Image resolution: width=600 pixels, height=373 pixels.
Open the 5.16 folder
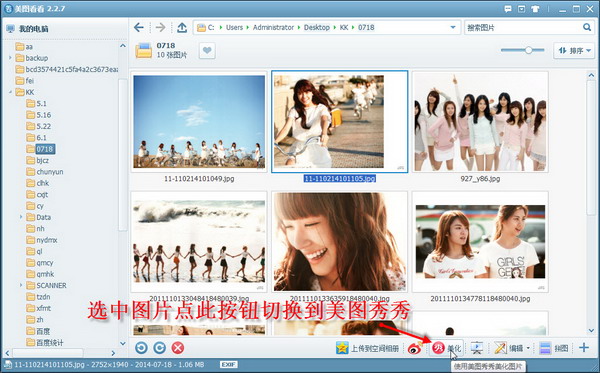click(x=39, y=115)
